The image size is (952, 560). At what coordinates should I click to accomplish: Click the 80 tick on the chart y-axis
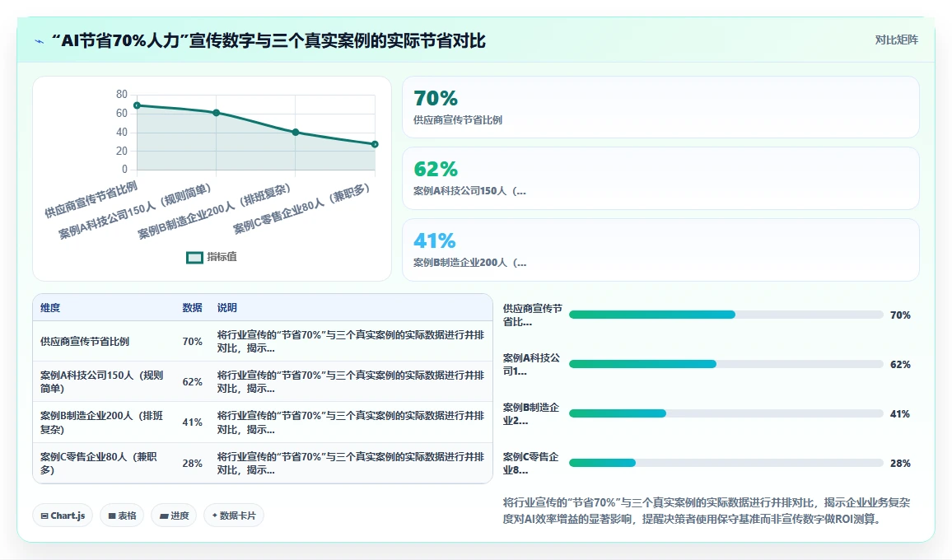121,94
